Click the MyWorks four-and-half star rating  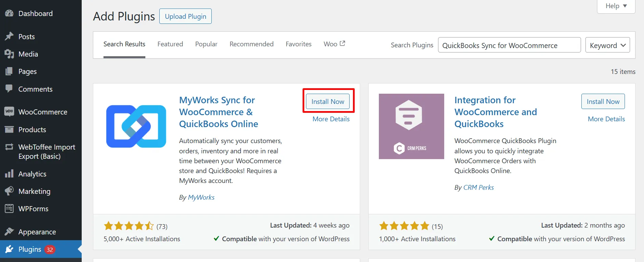point(129,226)
